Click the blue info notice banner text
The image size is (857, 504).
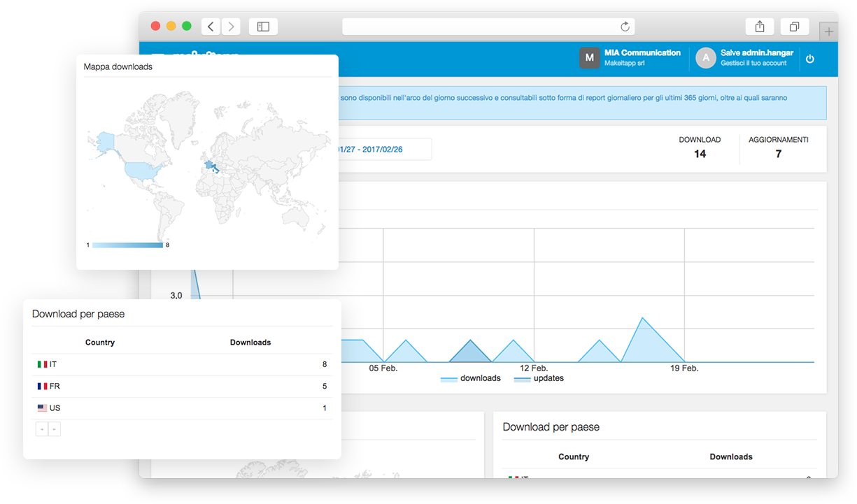coord(563,98)
